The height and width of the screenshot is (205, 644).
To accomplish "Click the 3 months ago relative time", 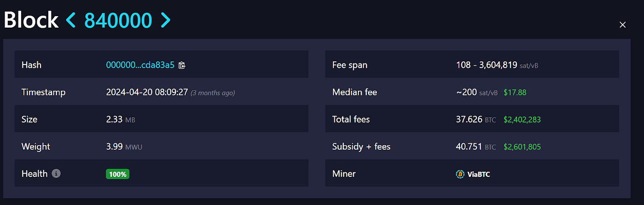I will pos(213,93).
